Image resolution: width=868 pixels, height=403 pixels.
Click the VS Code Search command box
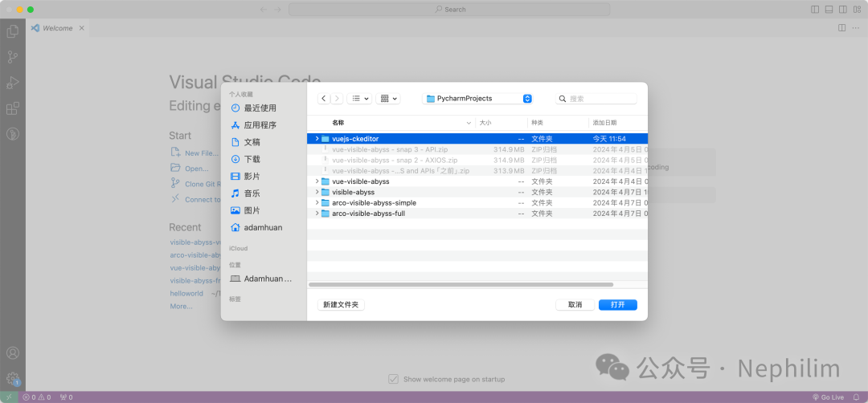click(x=449, y=10)
